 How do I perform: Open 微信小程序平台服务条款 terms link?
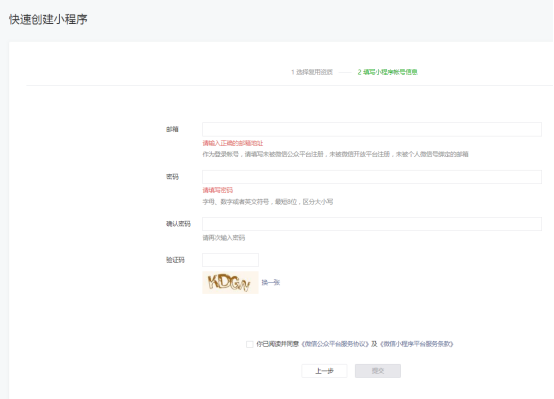tap(417, 344)
